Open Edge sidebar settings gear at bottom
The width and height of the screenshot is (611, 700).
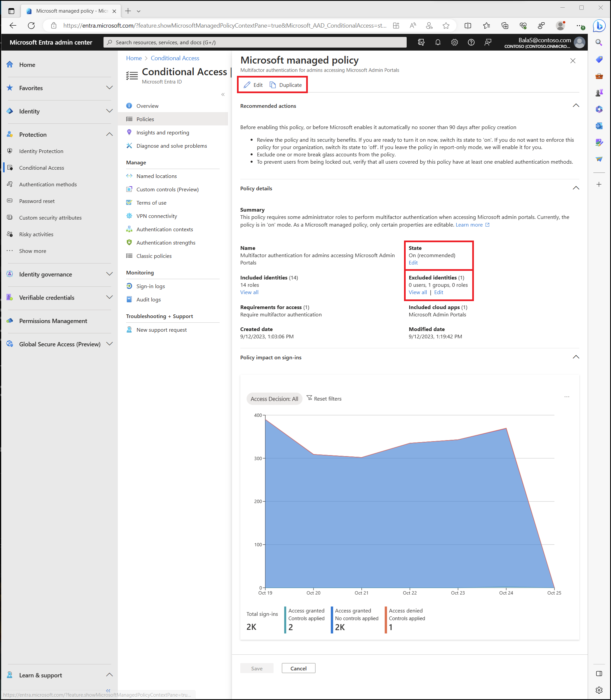pyautogui.click(x=599, y=690)
